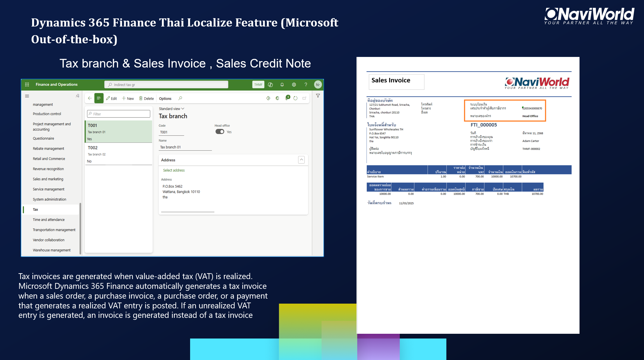The height and width of the screenshot is (360, 644).
Task: Open Transportation management module
Action: (x=54, y=230)
